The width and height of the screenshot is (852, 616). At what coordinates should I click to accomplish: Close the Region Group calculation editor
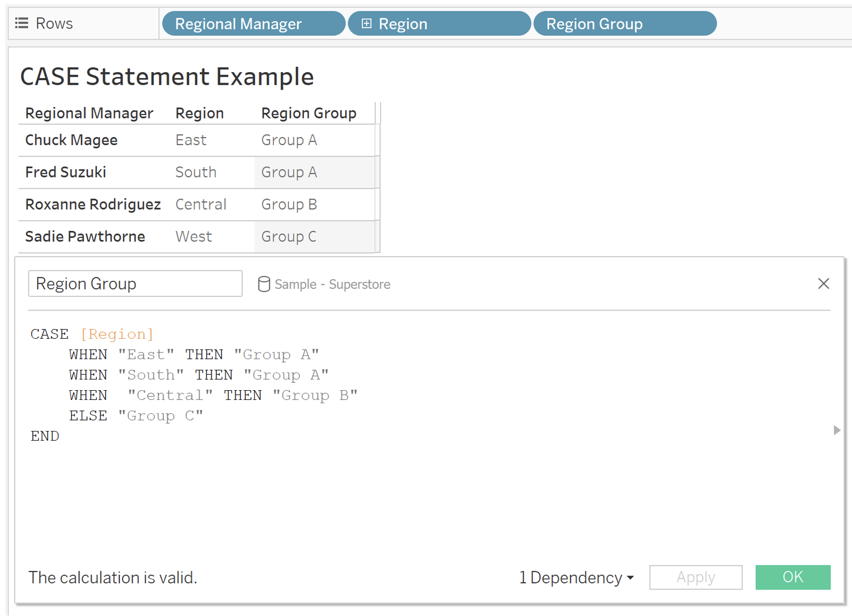(823, 283)
